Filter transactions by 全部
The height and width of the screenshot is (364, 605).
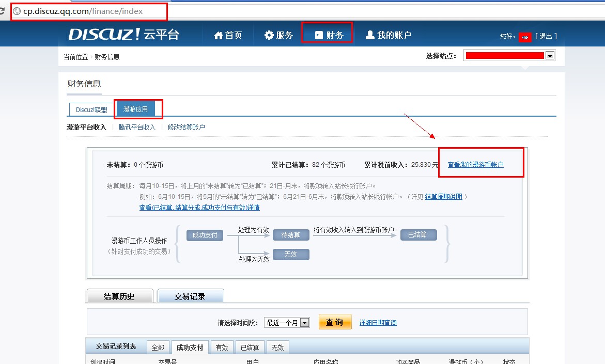158,347
